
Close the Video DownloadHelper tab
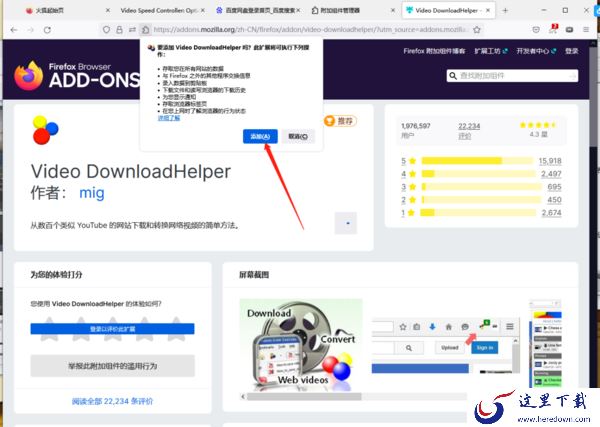pos(488,11)
